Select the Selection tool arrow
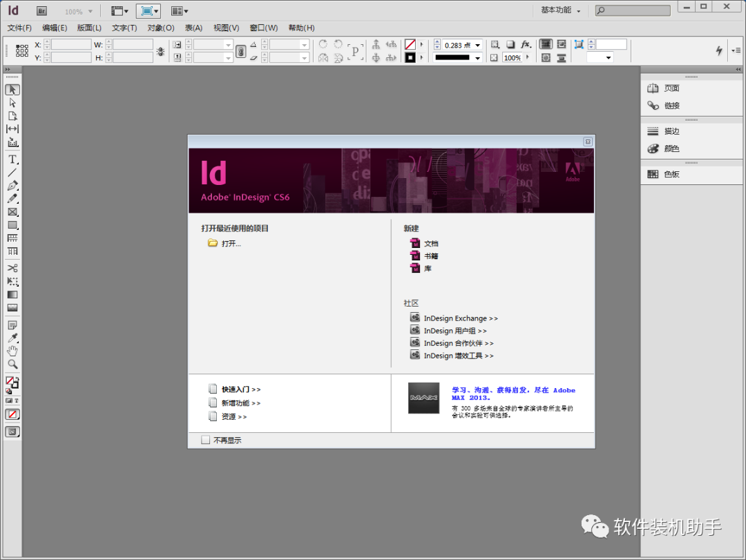This screenshot has height=560, width=746. point(12,90)
